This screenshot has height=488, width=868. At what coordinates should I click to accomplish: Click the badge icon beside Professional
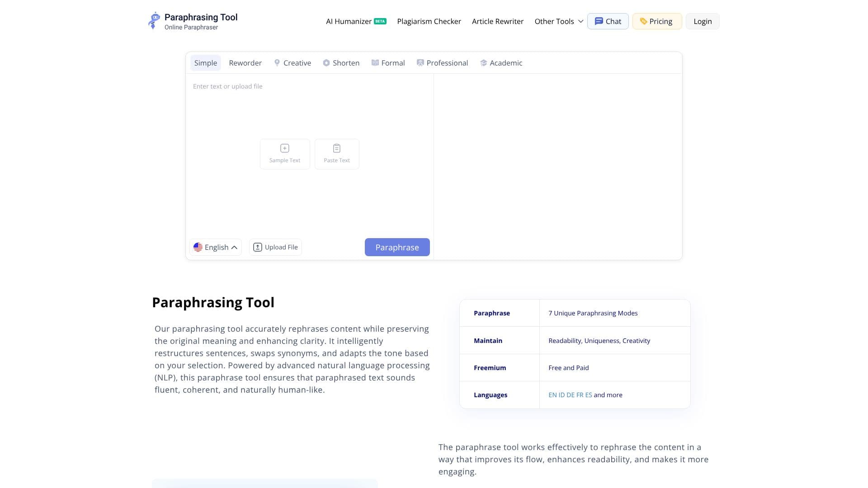point(420,63)
